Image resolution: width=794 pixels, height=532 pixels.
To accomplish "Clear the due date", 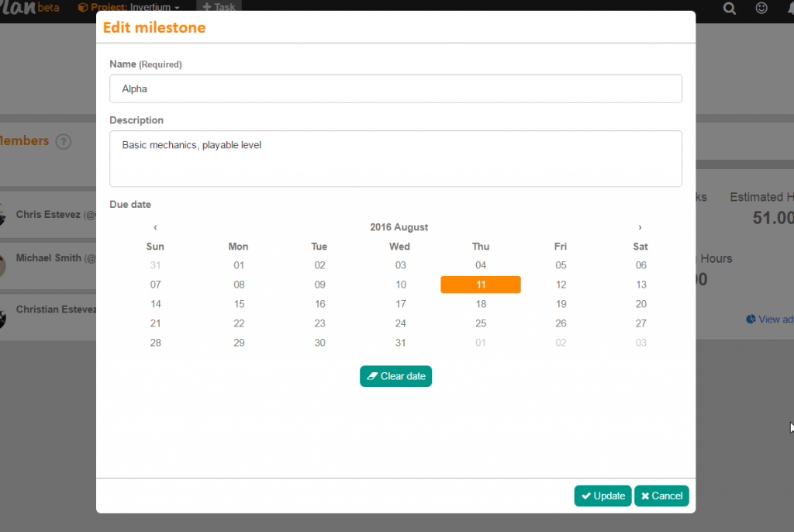I will tap(395, 376).
